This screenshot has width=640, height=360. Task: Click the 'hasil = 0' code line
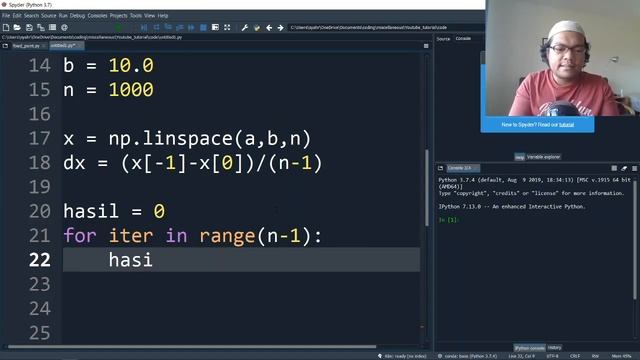pyautogui.click(x=114, y=211)
